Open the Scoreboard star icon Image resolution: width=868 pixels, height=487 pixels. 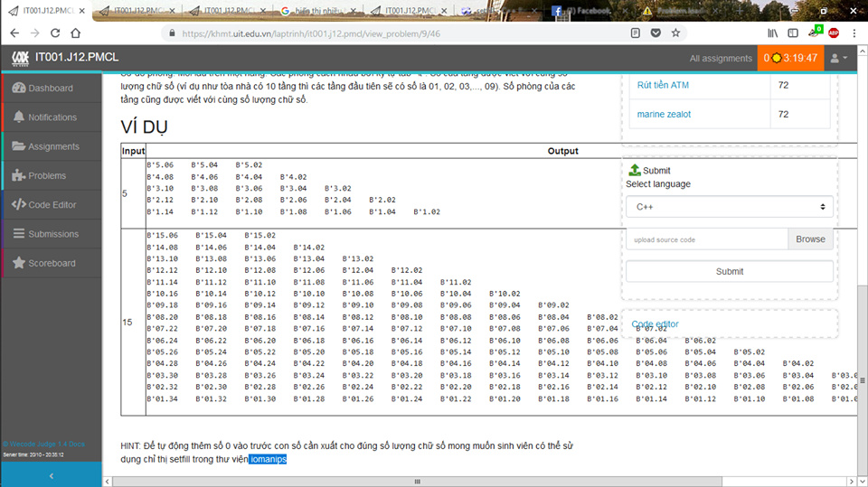19,263
